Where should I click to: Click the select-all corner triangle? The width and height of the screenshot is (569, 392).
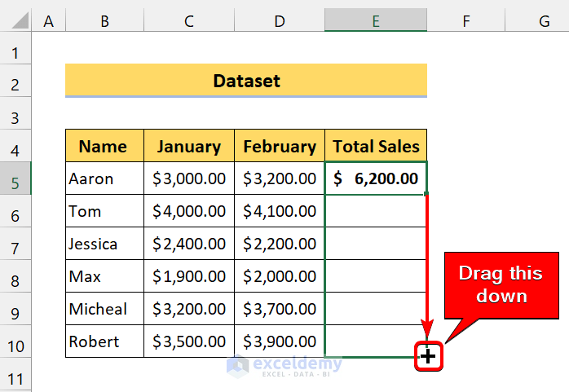[x=15, y=21]
